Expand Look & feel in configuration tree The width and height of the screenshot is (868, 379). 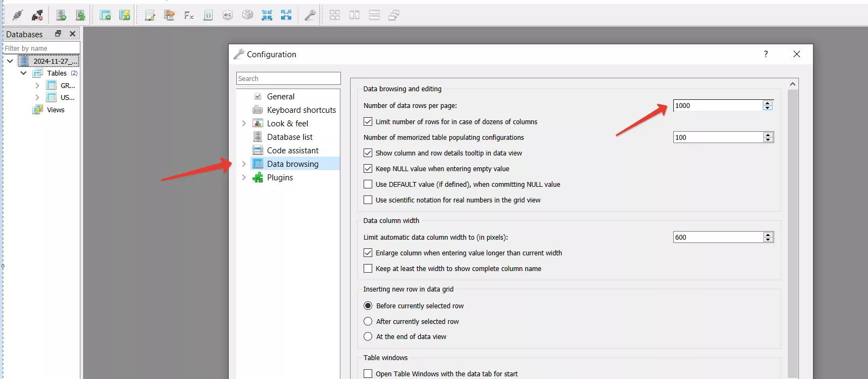[244, 123]
